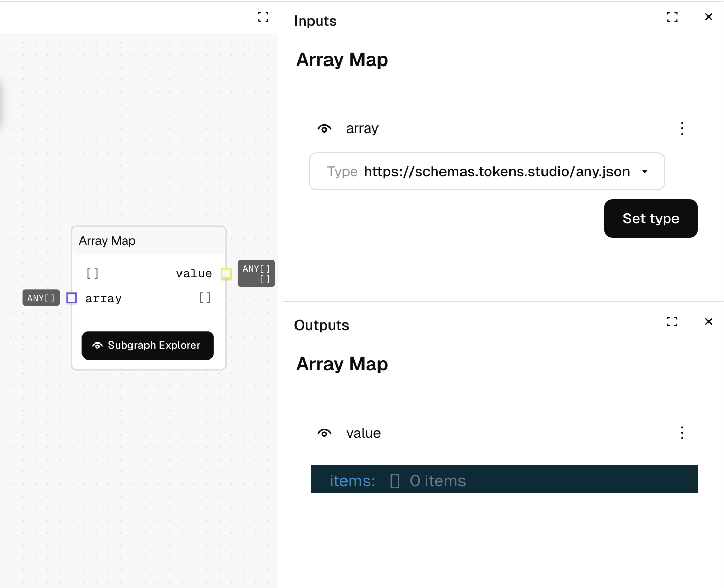724x588 pixels.
Task: Close the Outputs panel
Action: 709,322
